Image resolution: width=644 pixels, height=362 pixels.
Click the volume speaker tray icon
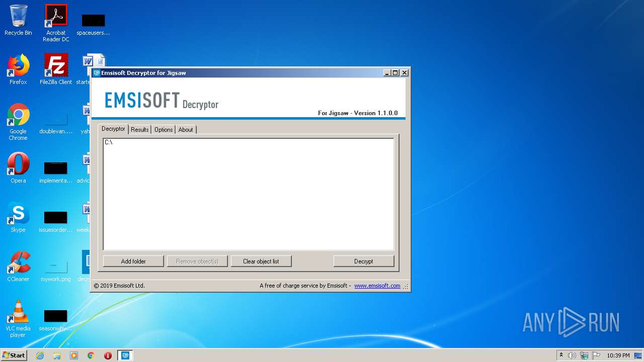[x=572, y=355]
